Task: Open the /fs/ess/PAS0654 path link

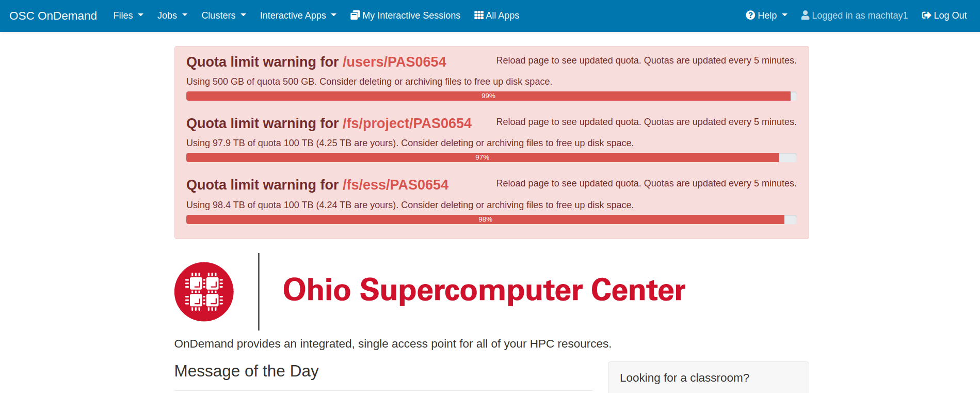Action: (395, 185)
